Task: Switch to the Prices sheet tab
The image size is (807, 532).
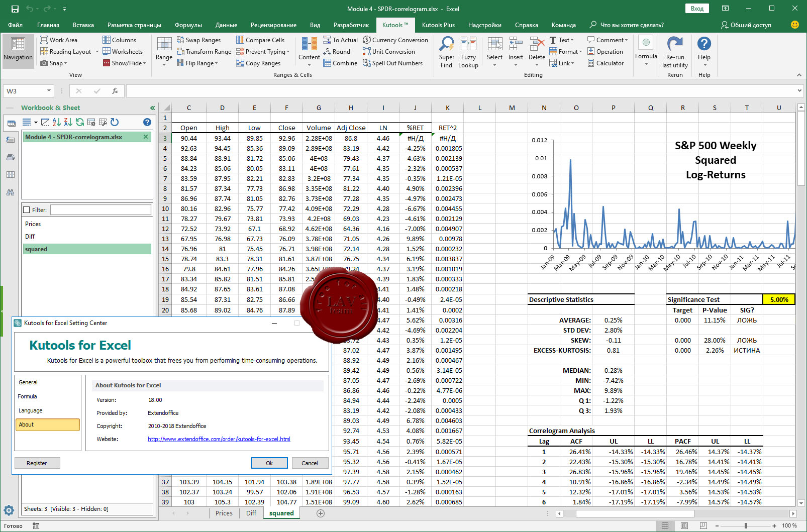Action: 224,513
